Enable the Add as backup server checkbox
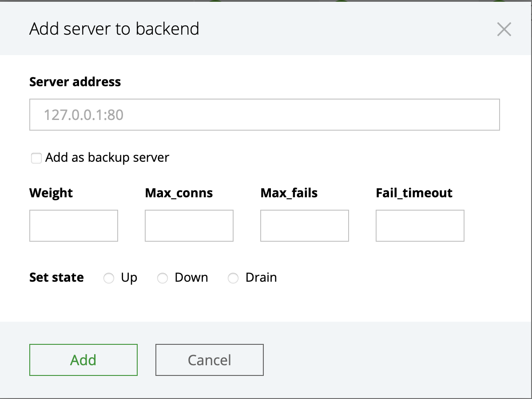The height and width of the screenshot is (399, 532). coord(36,158)
